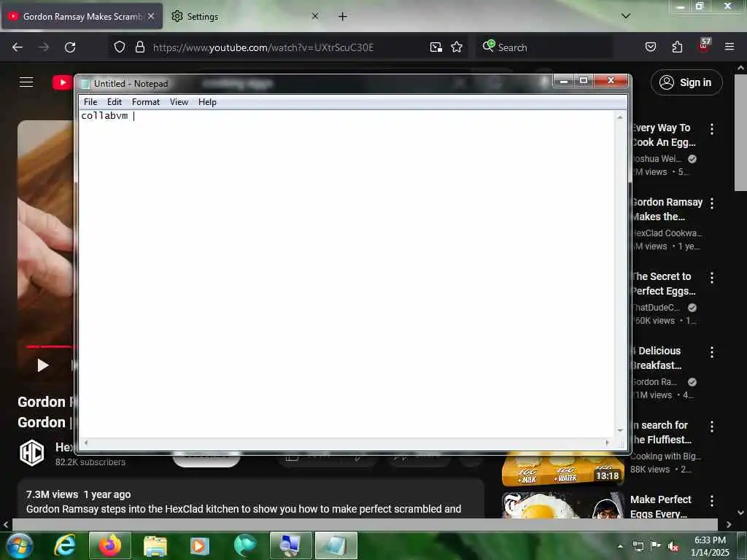Switch to Firefox on the taskbar

click(x=109, y=545)
